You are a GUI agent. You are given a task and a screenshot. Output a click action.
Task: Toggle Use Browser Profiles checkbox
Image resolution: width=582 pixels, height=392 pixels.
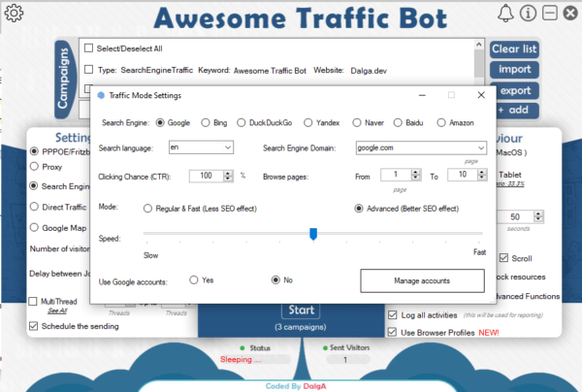click(x=392, y=332)
